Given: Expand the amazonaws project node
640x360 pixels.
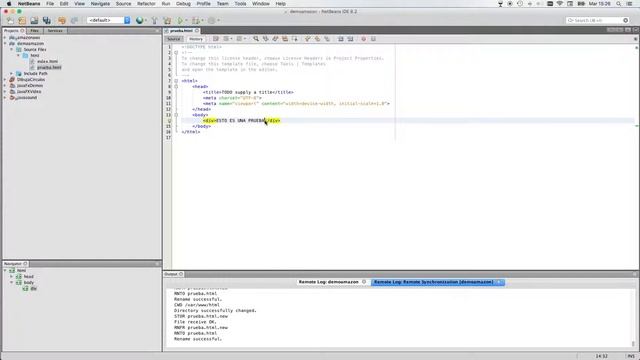Looking at the screenshot, I should click(5, 38).
